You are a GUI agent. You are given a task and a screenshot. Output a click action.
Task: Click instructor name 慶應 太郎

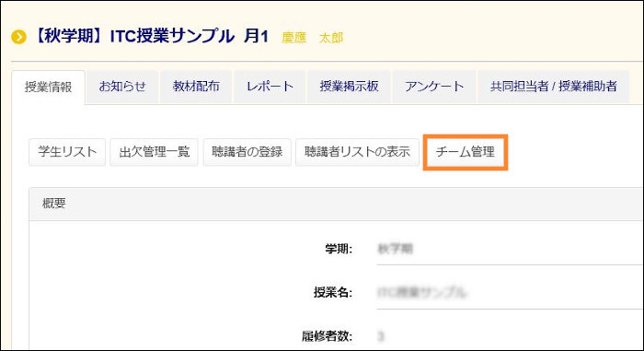click(313, 38)
